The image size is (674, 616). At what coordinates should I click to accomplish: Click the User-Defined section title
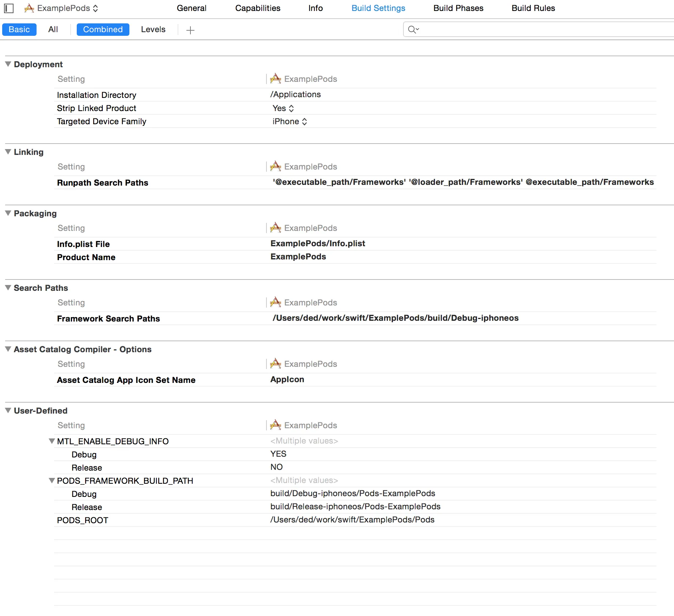[x=41, y=411]
